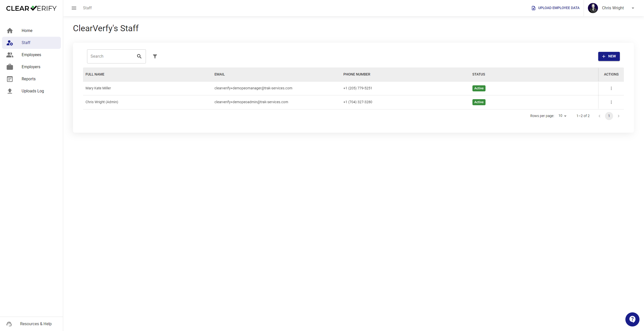Screen dimensions: 644x331
Task: Sort by the Email column header
Action: 220,75
